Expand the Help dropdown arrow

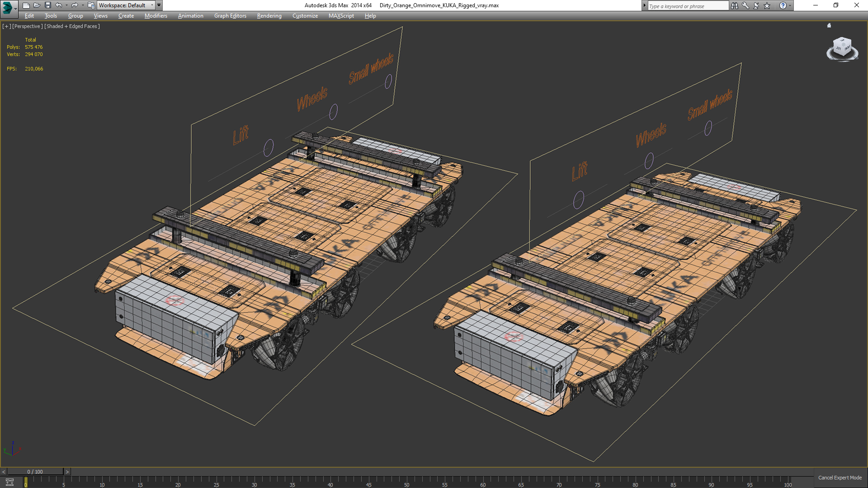pos(790,5)
